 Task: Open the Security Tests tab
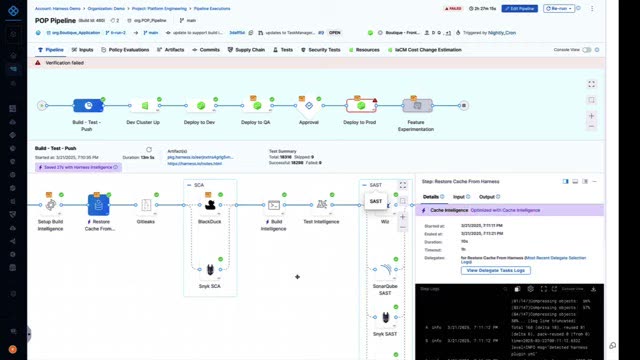pos(321,50)
